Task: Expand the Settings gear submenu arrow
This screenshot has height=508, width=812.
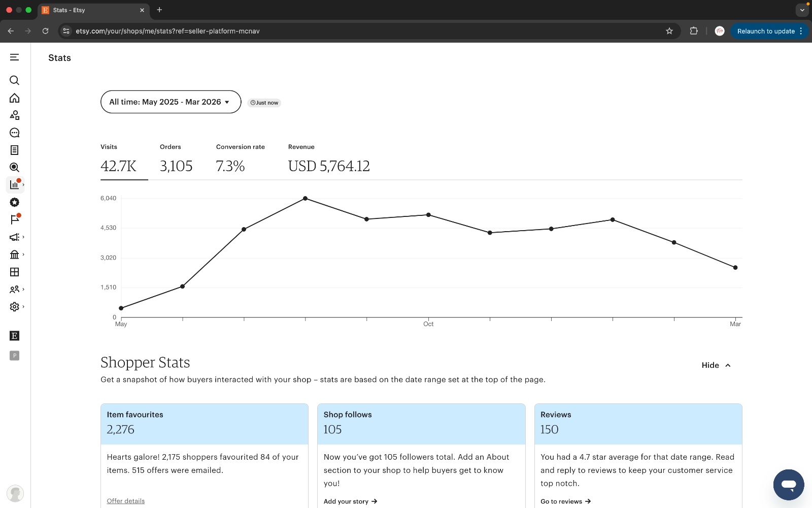Action: (x=23, y=307)
